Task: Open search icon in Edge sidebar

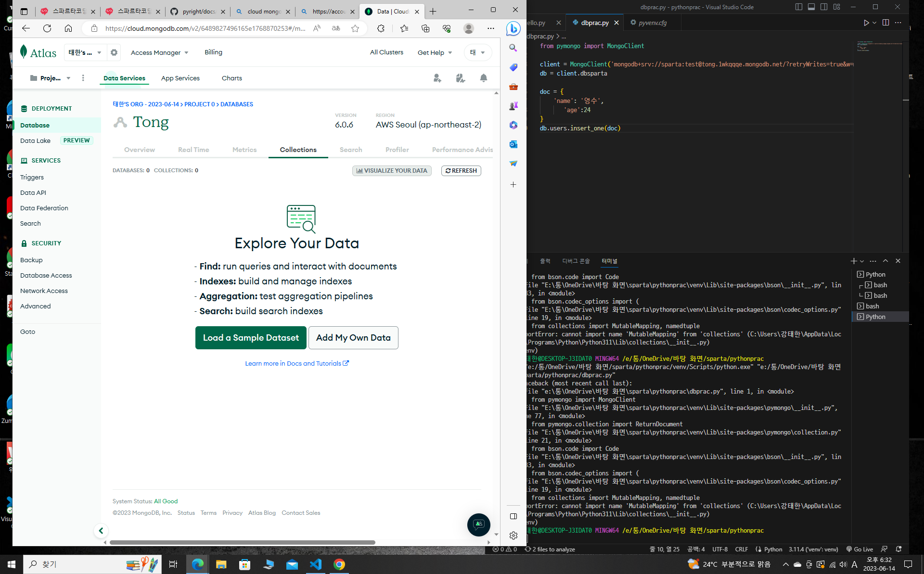Action: [513, 48]
